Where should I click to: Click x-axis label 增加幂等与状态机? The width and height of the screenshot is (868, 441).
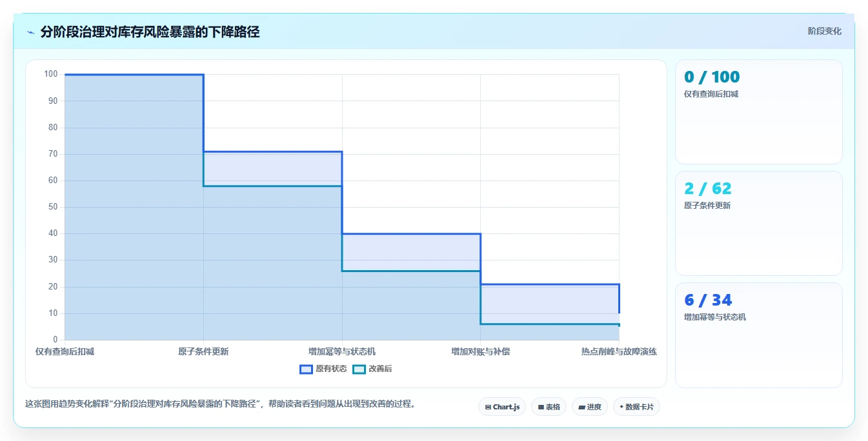342,351
